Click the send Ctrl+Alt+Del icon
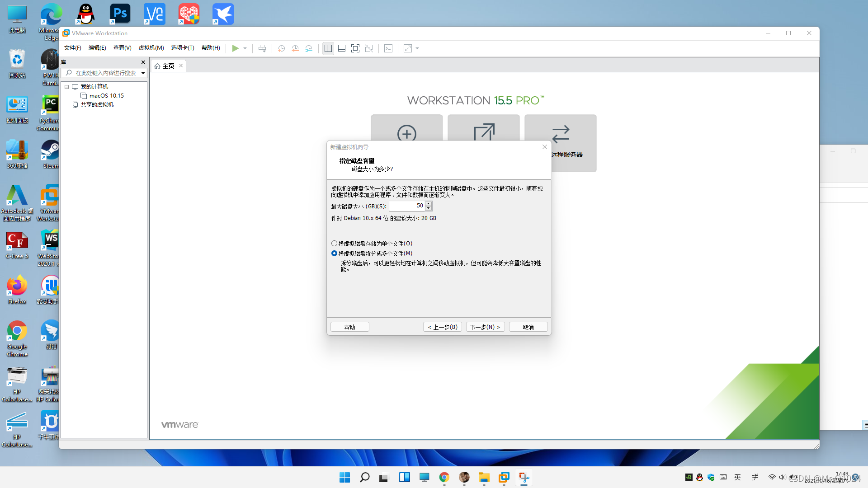 262,48
